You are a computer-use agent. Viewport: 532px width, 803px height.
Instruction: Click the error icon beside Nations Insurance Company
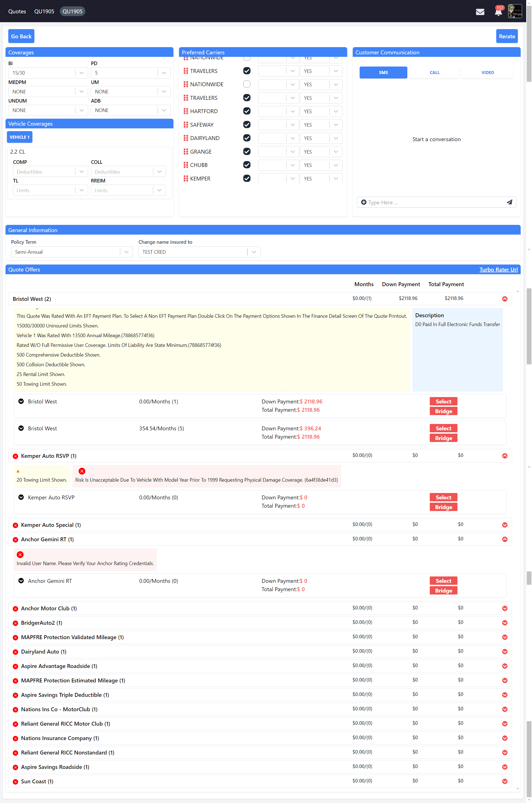[15, 738]
